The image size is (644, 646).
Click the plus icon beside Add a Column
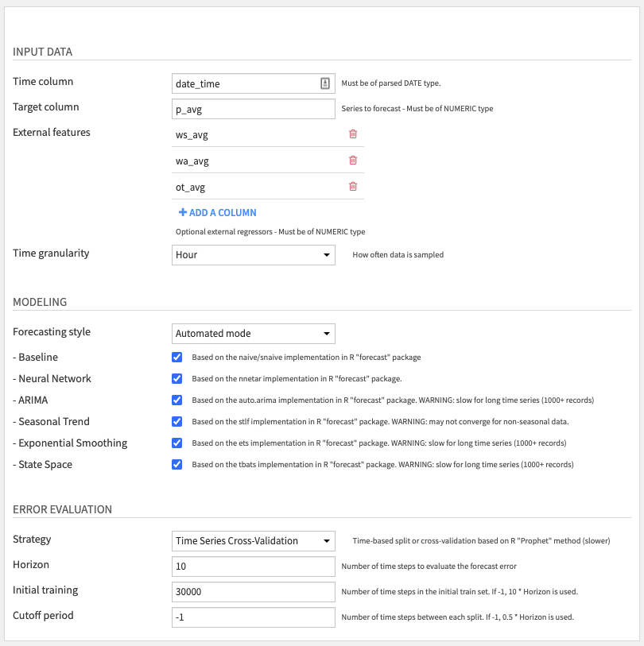(182, 212)
